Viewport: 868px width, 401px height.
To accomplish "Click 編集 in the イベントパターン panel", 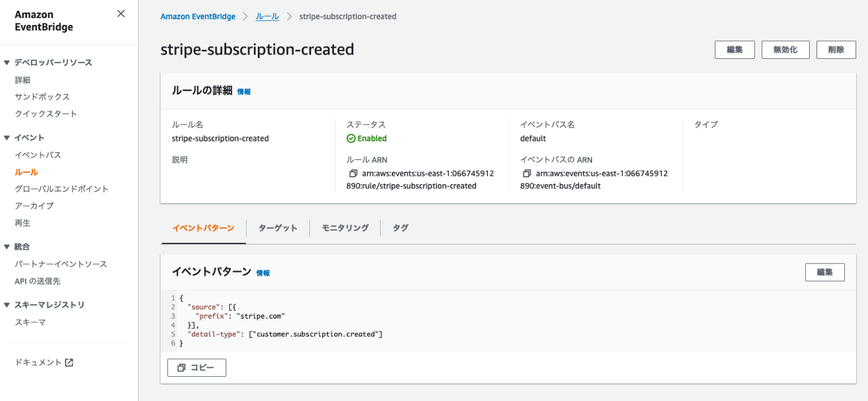I will tap(825, 272).
